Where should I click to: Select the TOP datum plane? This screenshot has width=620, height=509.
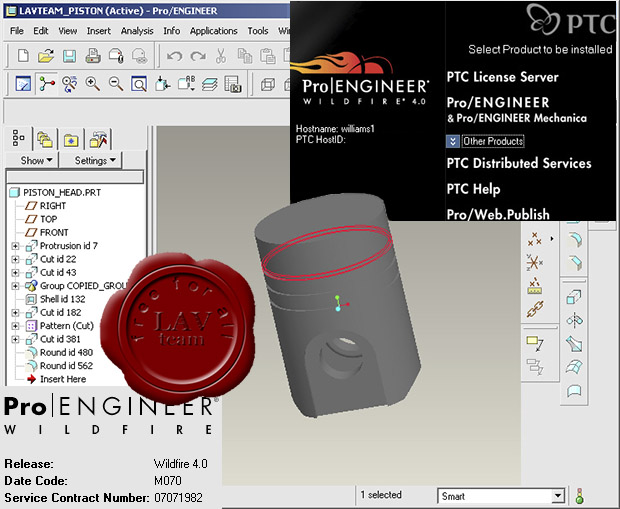[48, 219]
